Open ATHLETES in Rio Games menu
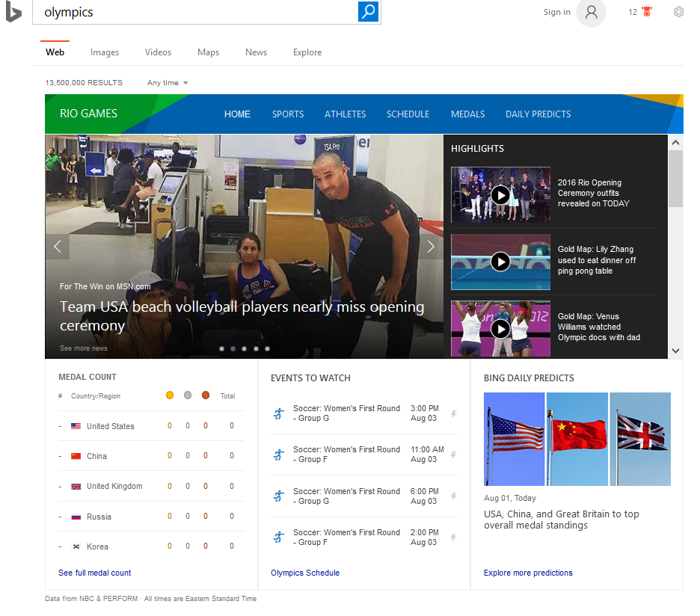This screenshot has width=700, height=616. click(x=345, y=114)
